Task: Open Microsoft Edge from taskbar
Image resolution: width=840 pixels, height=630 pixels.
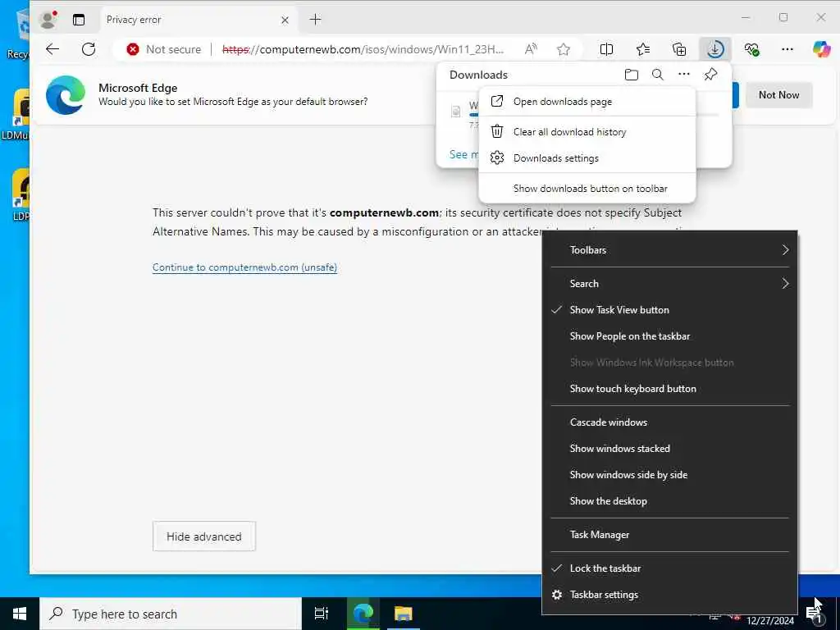Action: tap(363, 614)
